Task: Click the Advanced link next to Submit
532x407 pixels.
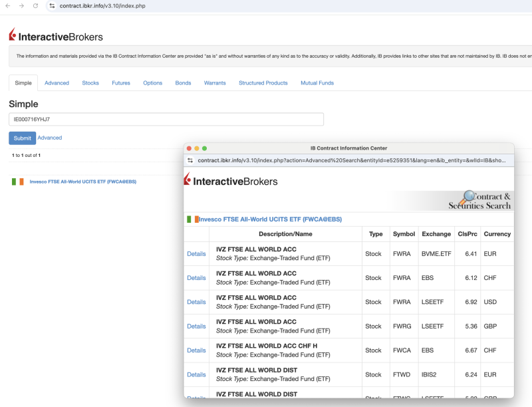Action: (50, 138)
